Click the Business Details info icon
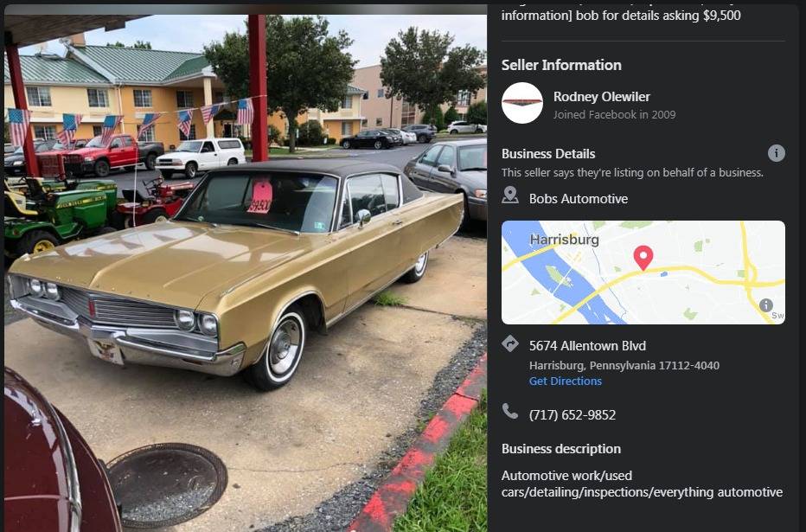 (777, 153)
